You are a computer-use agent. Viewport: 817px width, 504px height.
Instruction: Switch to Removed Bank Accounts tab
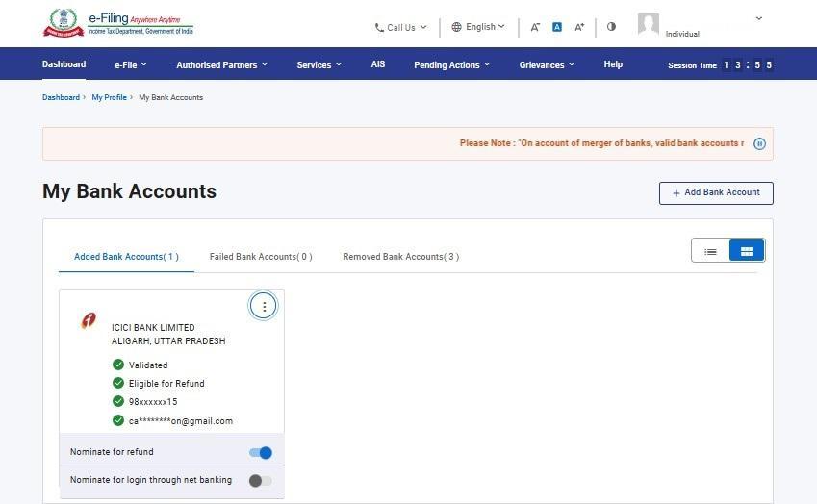(x=400, y=257)
